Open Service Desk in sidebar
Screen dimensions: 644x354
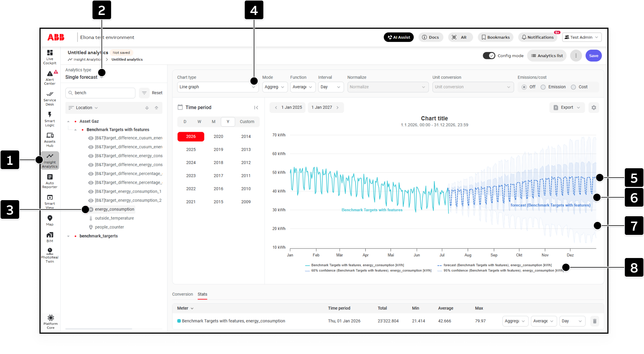click(x=50, y=99)
